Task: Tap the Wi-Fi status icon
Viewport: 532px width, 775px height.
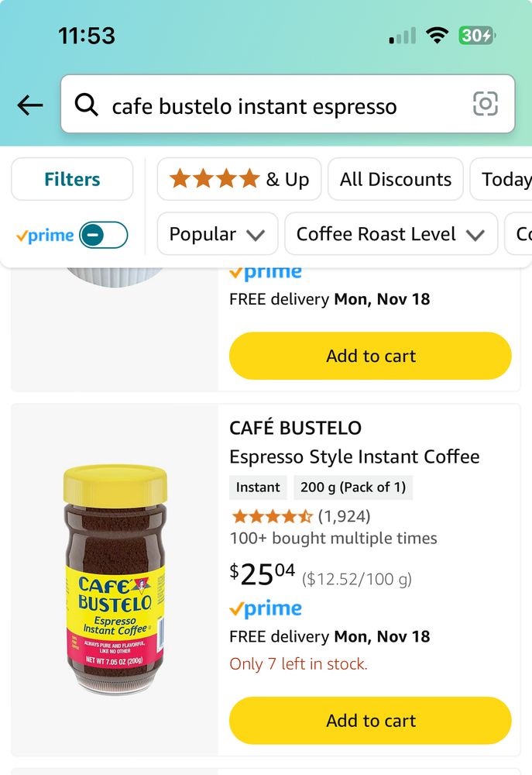Action: 438,36
